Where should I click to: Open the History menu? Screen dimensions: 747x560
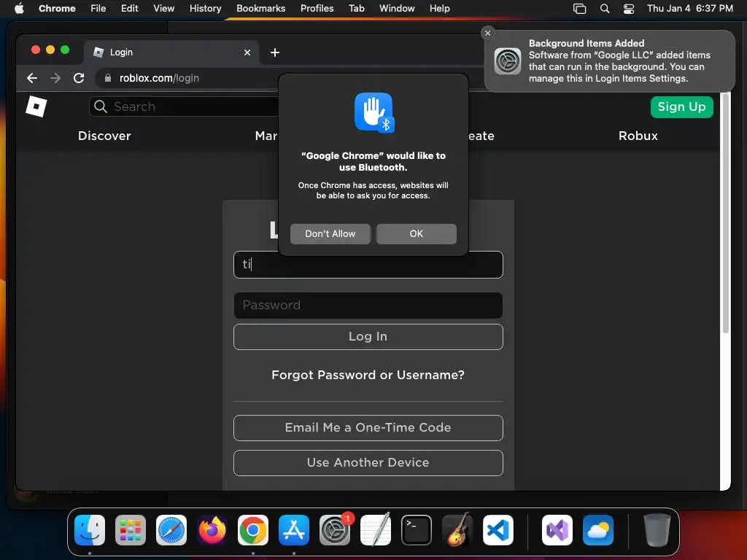pyautogui.click(x=205, y=8)
